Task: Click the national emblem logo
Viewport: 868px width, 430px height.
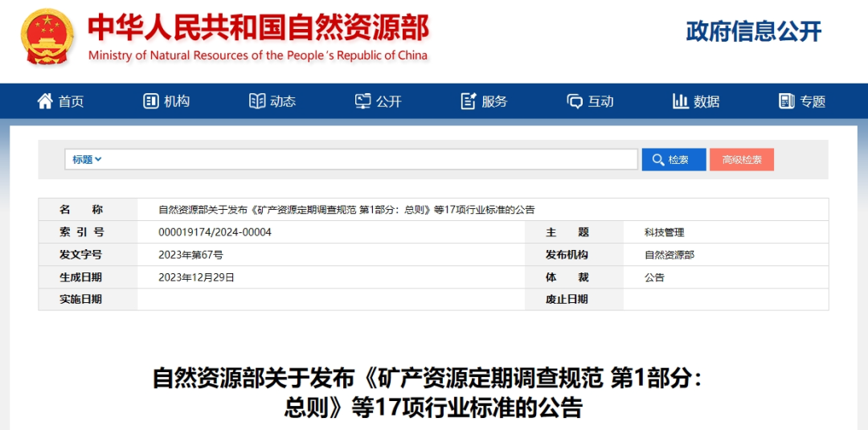Action: 47,37
